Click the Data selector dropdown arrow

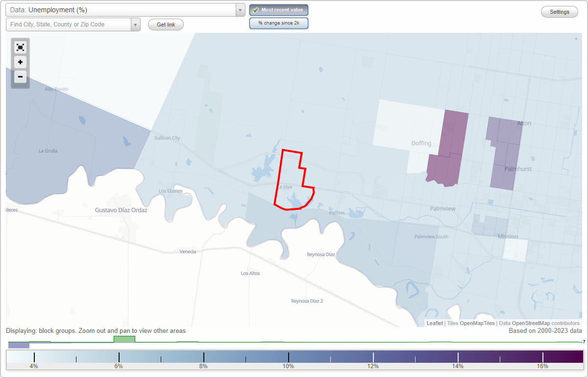[240, 10]
